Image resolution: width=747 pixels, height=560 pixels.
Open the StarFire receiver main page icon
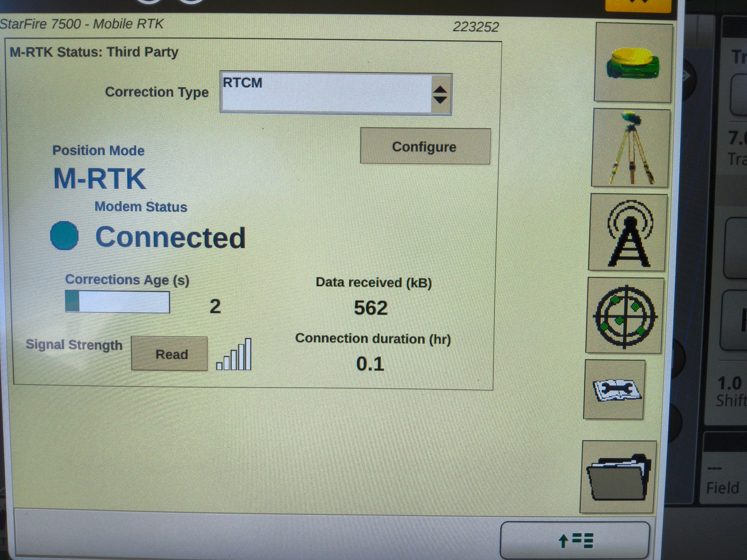point(633,63)
